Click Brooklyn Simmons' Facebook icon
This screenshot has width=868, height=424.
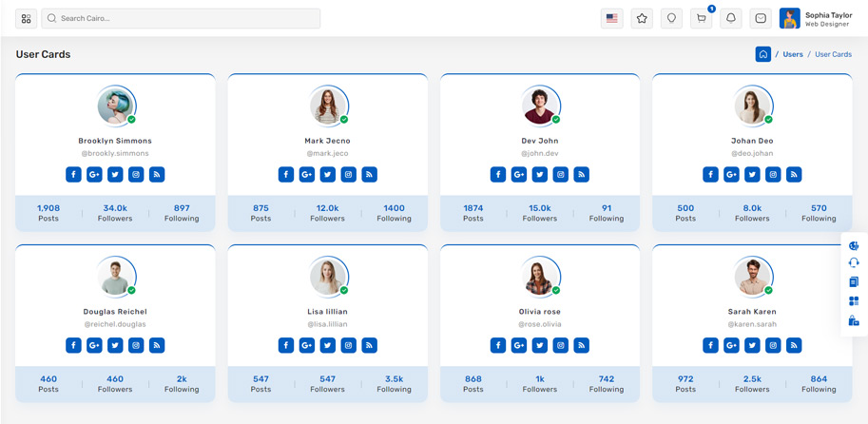pos(73,174)
